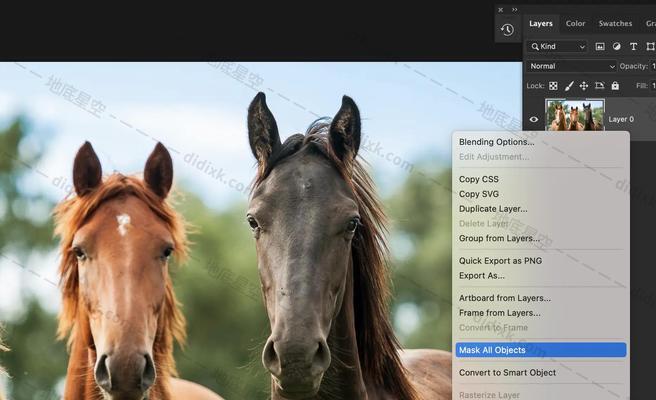Switch to the Layers tab
656x400 pixels.
[x=541, y=23]
